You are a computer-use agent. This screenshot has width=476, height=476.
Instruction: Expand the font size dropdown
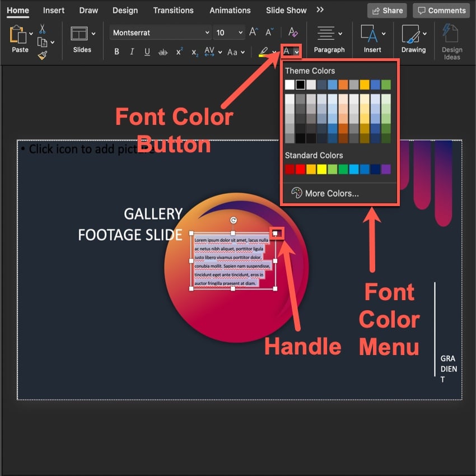click(x=240, y=33)
